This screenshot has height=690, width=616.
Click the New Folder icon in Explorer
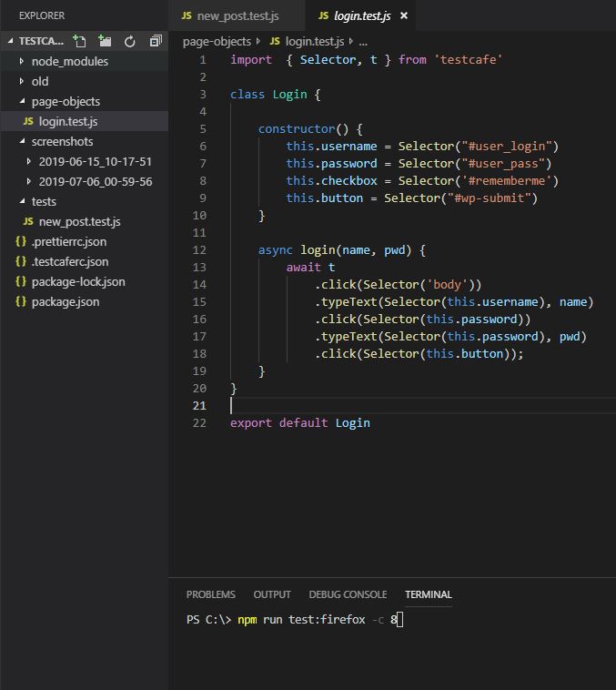point(105,41)
